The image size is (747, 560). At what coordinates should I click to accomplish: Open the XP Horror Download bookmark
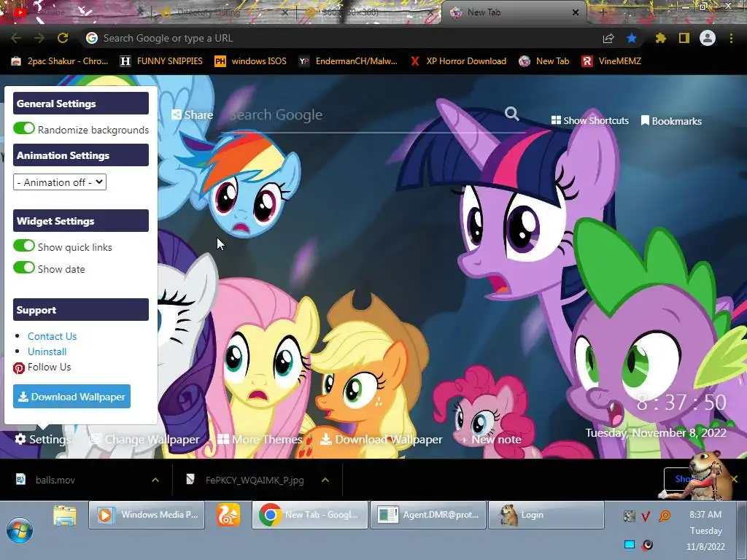[x=458, y=61]
